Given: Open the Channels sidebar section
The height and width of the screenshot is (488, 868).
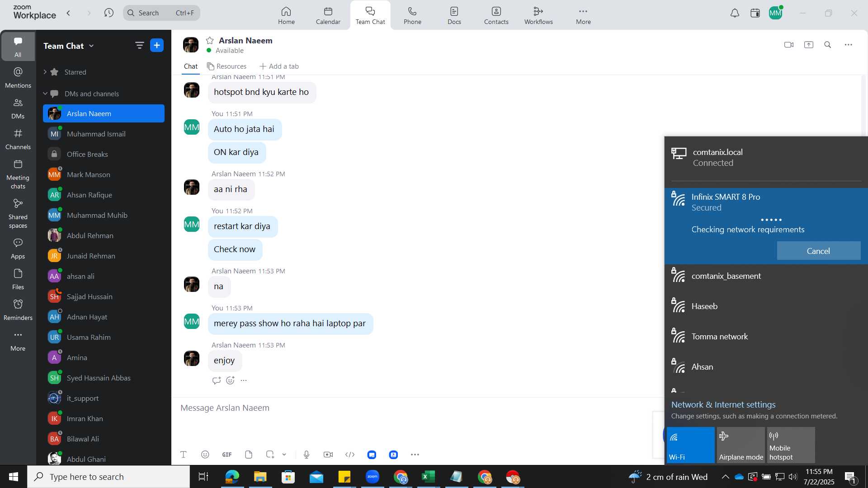Looking at the screenshot, I should point(18,139).
